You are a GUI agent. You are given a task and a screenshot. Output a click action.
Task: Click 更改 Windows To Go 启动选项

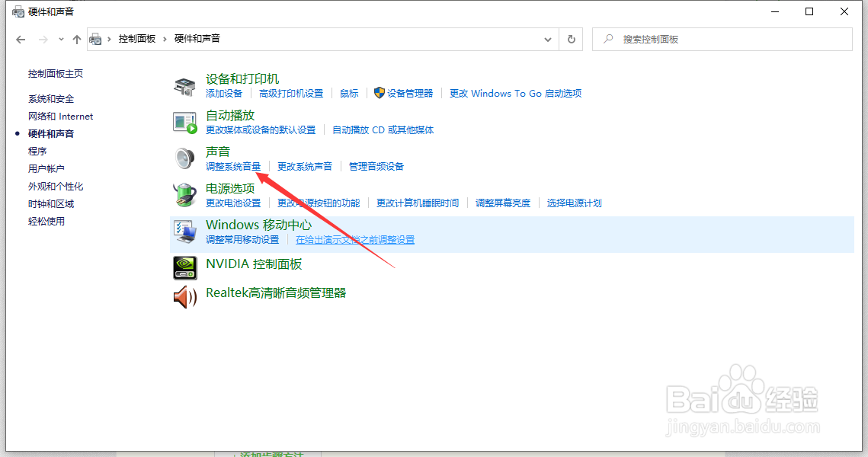click(515, 94)
